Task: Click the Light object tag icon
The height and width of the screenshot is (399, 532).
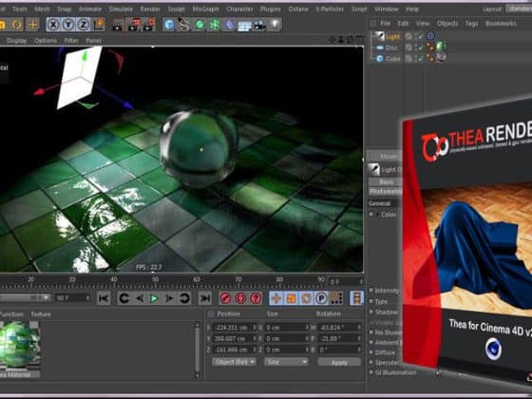Action: click(x=430, y=36)
